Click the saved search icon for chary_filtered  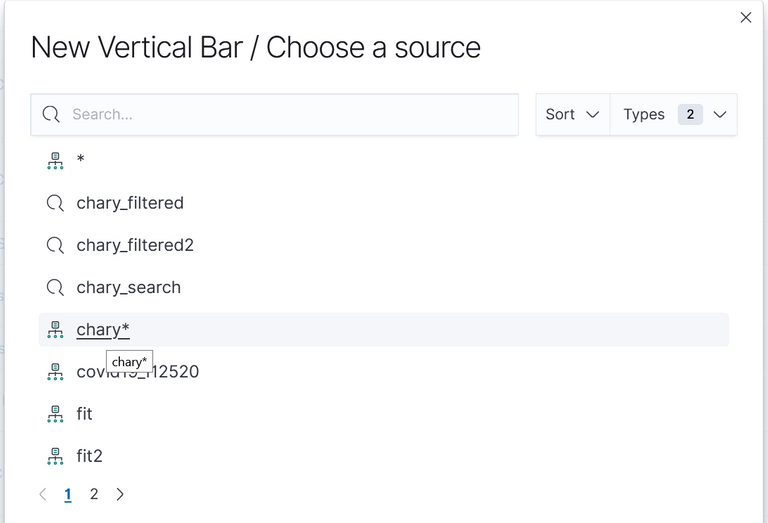[x=55, y=203]
